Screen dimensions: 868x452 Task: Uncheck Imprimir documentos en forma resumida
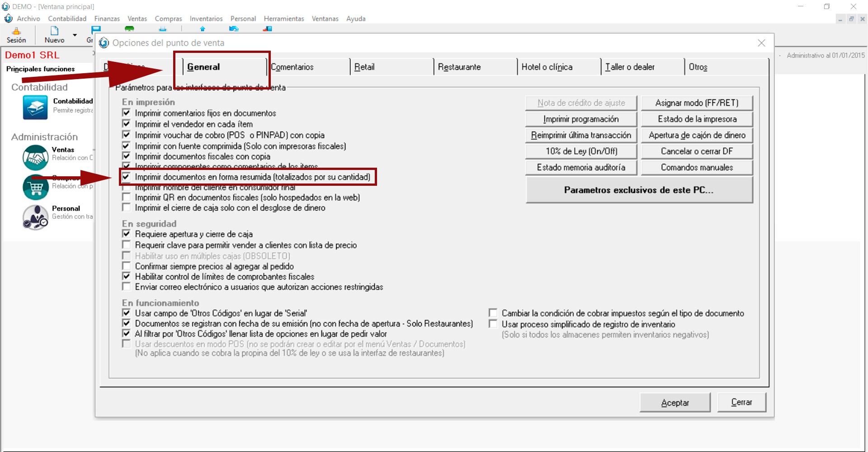tap(126, 177)
